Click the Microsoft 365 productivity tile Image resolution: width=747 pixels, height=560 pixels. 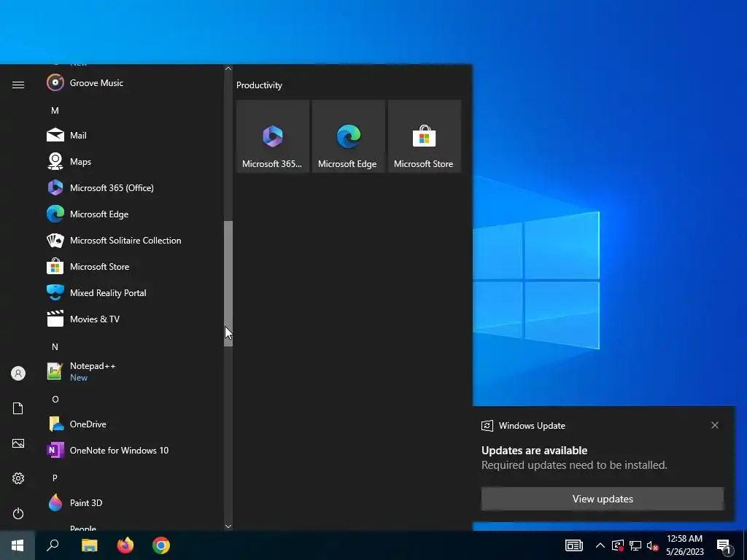[273, 136]
